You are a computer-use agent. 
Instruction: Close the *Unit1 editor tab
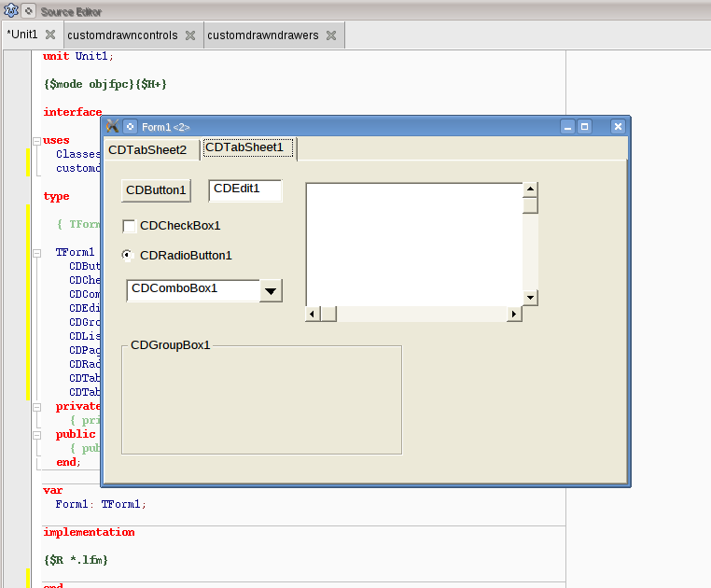pos(50,35)
